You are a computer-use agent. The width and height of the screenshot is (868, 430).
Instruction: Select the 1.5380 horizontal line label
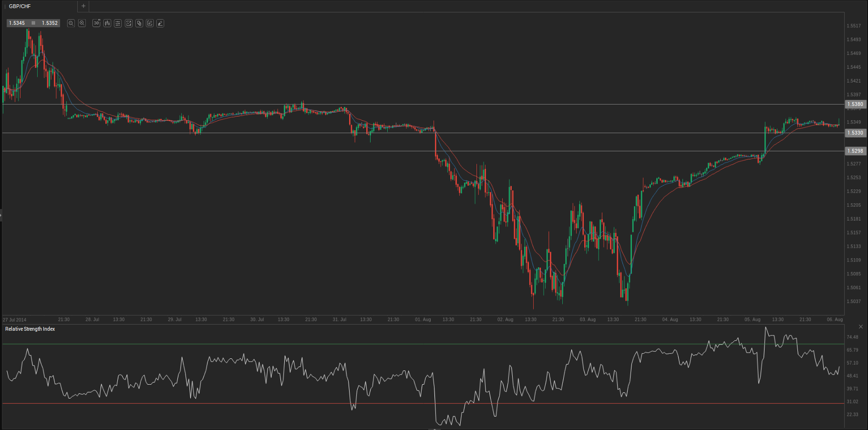point(855,104)
